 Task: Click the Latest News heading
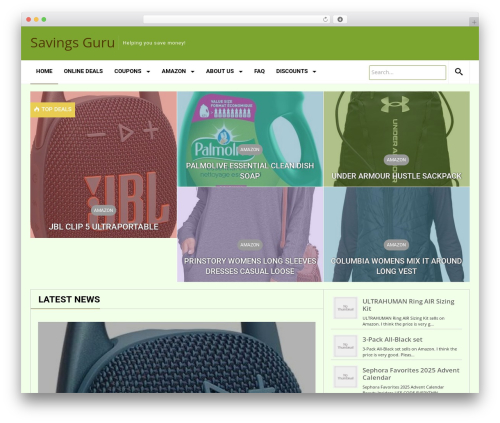coord(69,299)
